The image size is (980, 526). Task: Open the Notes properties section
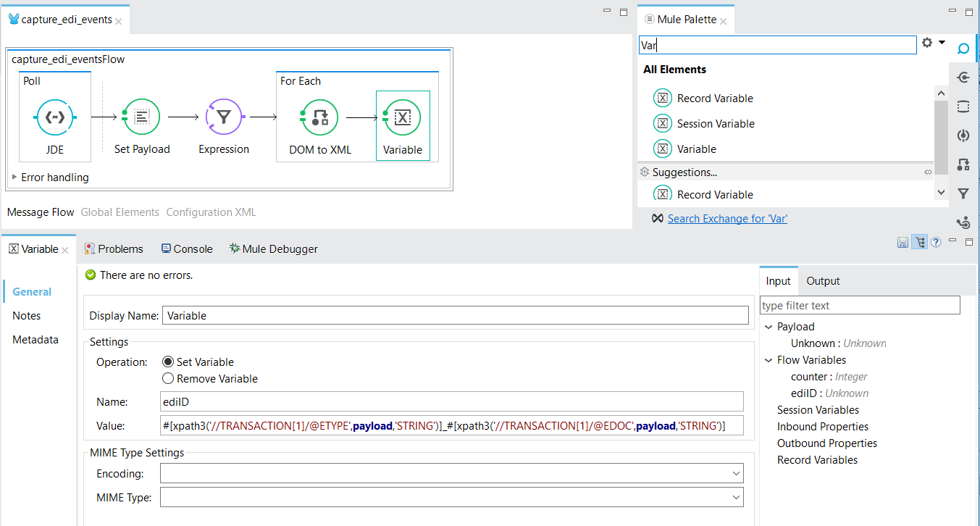point(27,316)
